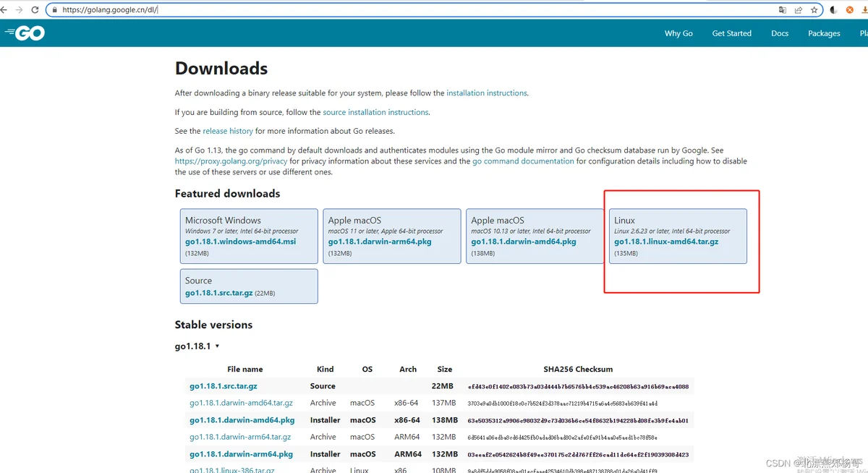Download go1.18.1.linux-amd64.tar.gz featured link

[666, 242]
